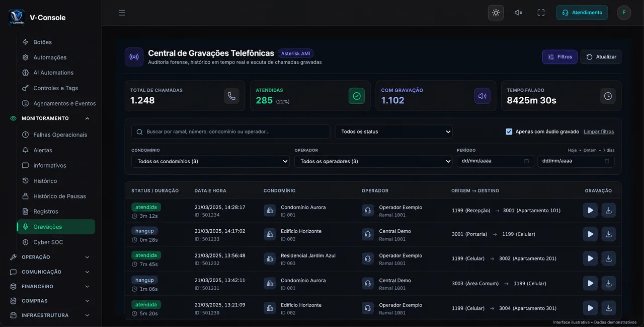Toggle Apenas com áudio gravado checkbox
The width and height of the screenshot is (644, 327).
click(509, 132)
